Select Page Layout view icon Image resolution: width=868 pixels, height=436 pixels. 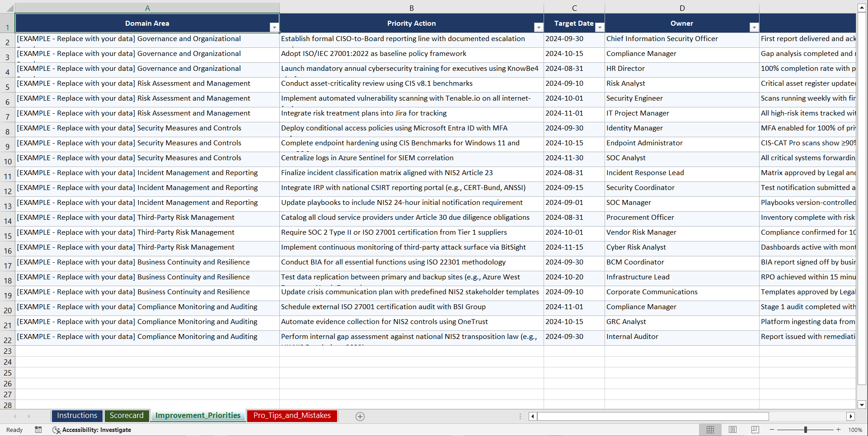point(732,430)
